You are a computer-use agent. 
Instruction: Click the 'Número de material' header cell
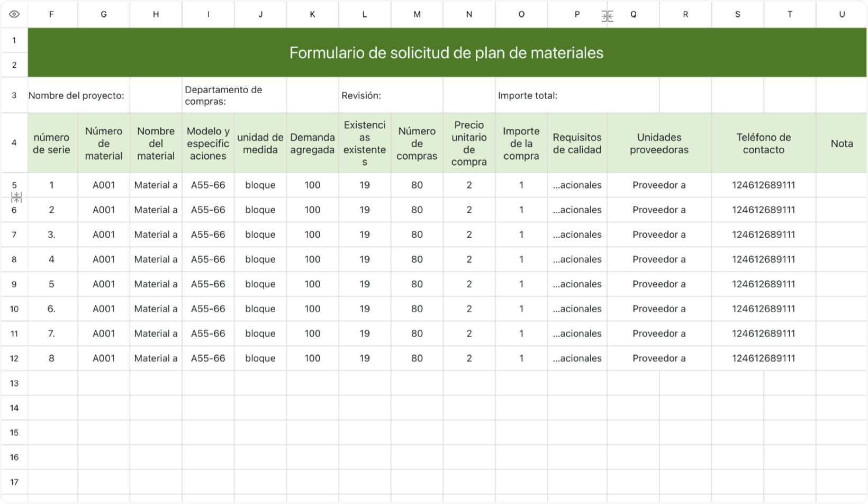pyautogui.click(x=104, y=143)
